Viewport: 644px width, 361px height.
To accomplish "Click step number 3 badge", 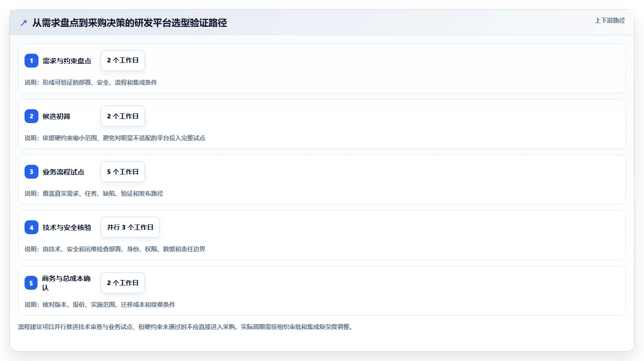I will [32, 172].
